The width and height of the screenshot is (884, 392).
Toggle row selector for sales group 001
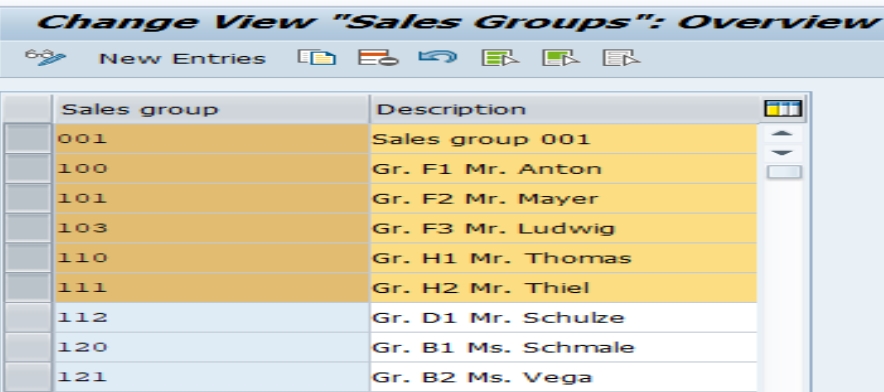28,139
